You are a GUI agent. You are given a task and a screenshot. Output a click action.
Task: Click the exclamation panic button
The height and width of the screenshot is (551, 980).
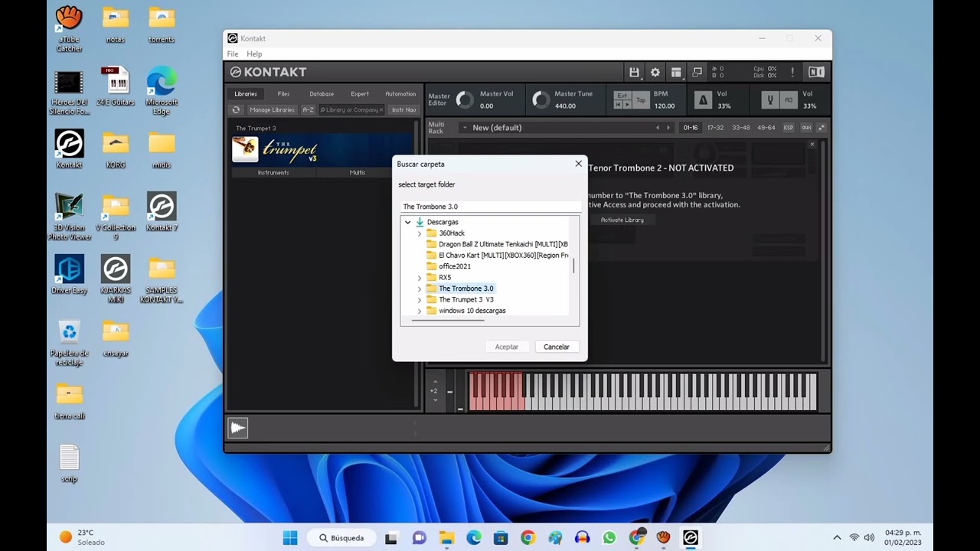pos(792,72)
